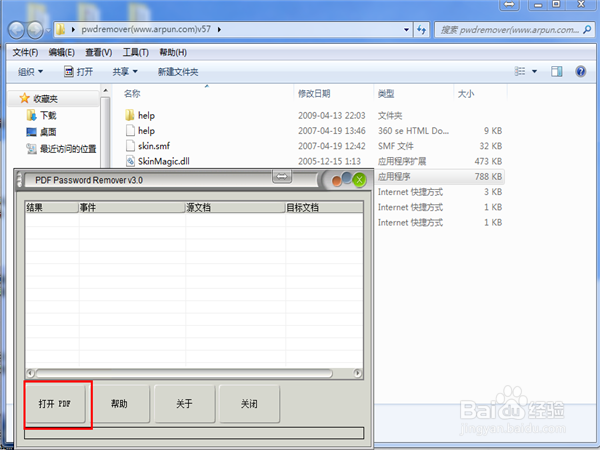Sort by the 大小 column header

pos(466,93)
